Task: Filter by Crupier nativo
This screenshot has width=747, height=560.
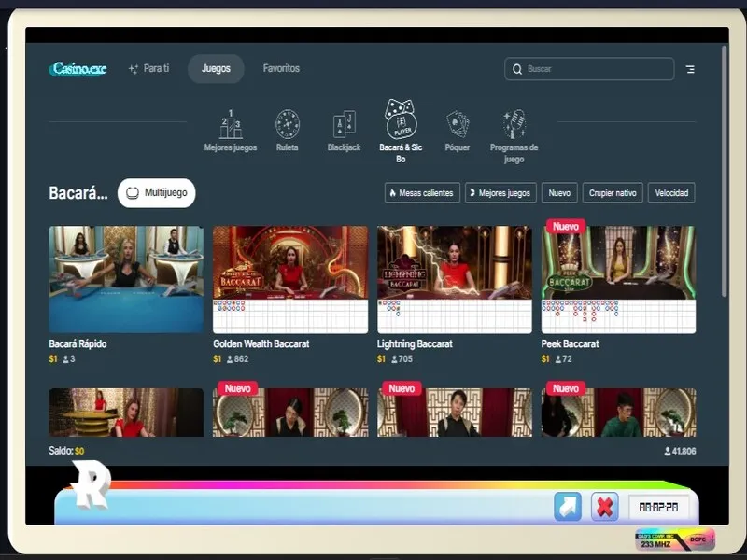Action: coord(613,193)
